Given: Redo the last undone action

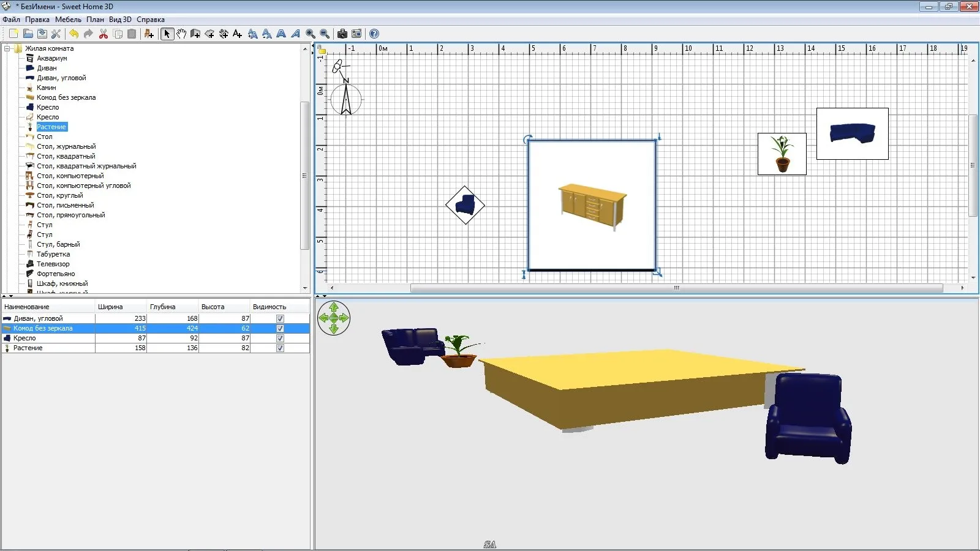Looking at the screenshot, I should coord(88,34).
